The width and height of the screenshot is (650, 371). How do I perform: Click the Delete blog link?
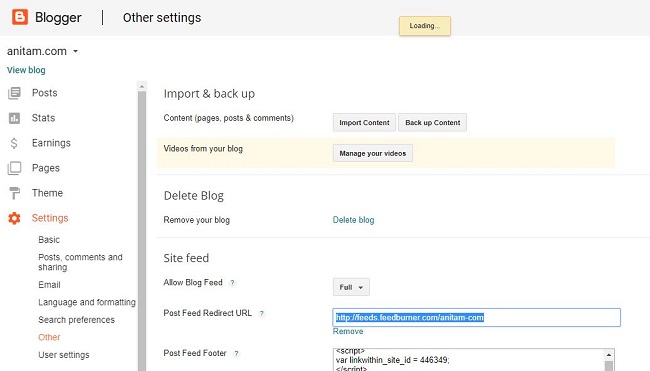pyautogui.click(x=353, y=220)
